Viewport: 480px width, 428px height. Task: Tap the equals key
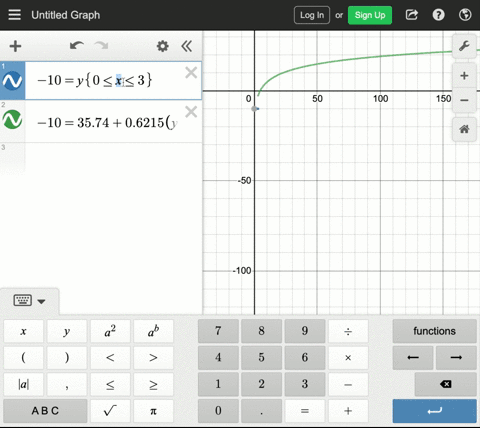pyautogui.click(x=305, y=411)
